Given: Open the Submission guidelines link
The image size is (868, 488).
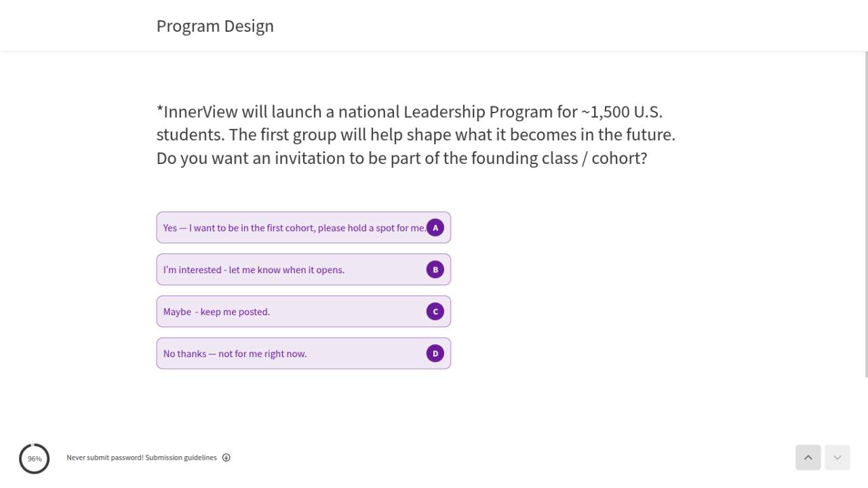Looking at the screenshot, I should click(181, 457).
